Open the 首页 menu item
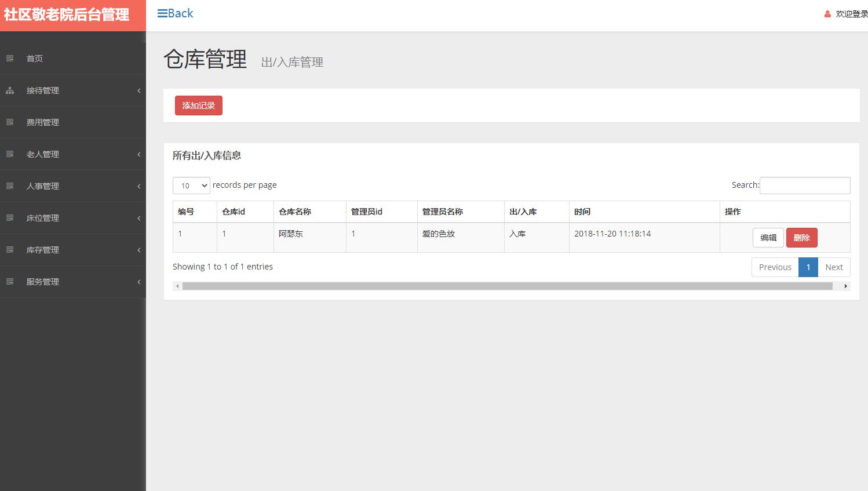 point(34,58)
